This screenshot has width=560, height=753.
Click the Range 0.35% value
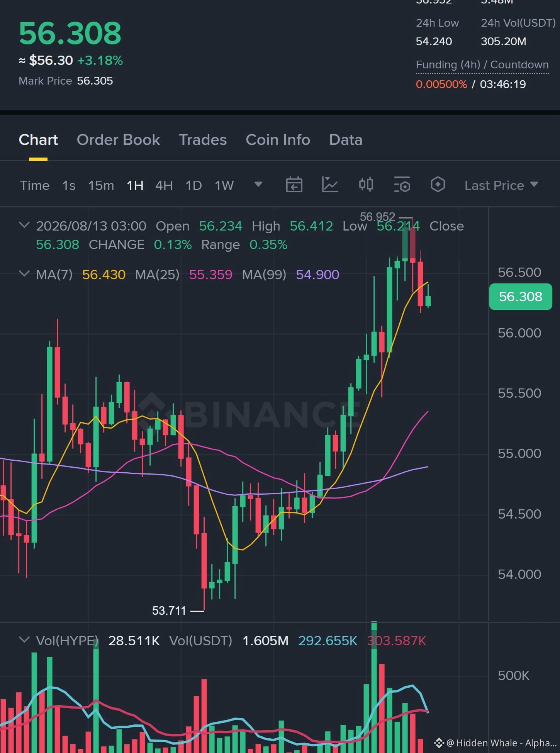(x=268, y=244)
